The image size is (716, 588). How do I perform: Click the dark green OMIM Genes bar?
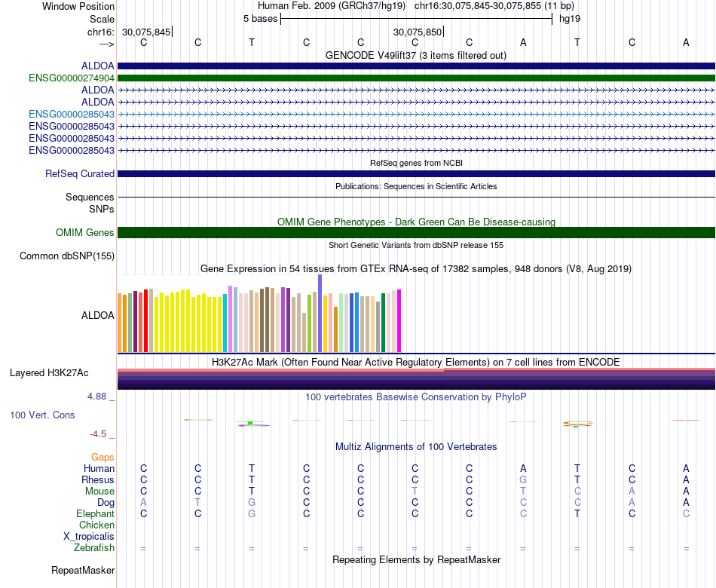417,232
